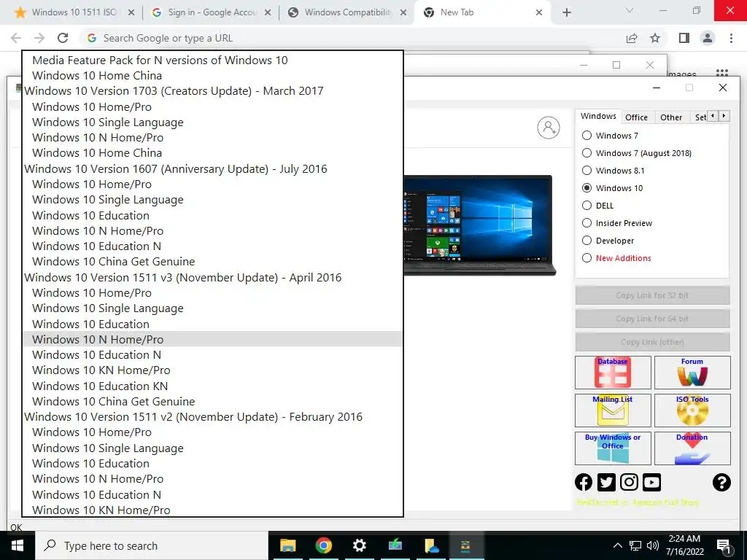The width and height of the screenshot is (747, 560).
Task: Click the add-user account icon in the downloader
Action: point(549,128)
